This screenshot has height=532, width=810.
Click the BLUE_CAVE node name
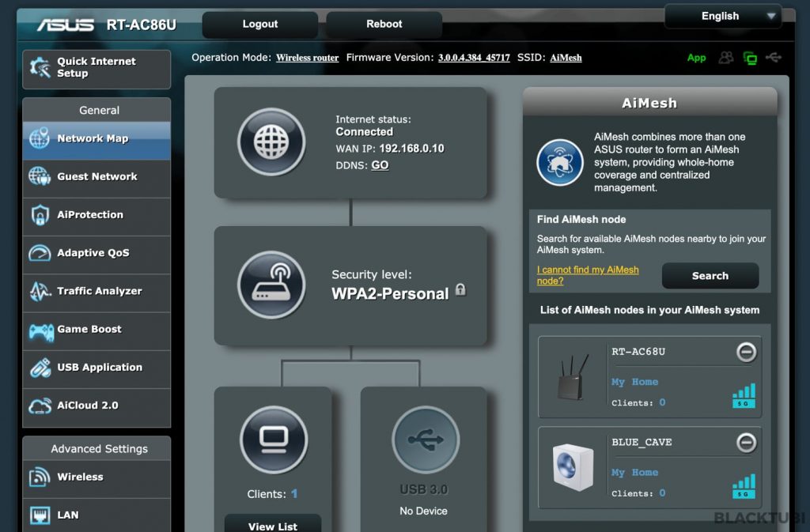[642, 442]
